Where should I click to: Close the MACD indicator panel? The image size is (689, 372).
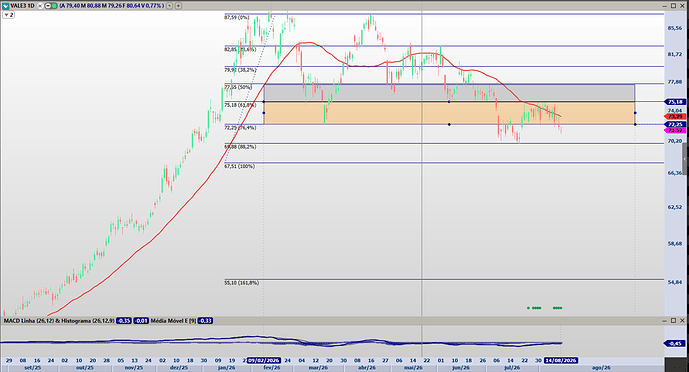[x=682, y=321]
